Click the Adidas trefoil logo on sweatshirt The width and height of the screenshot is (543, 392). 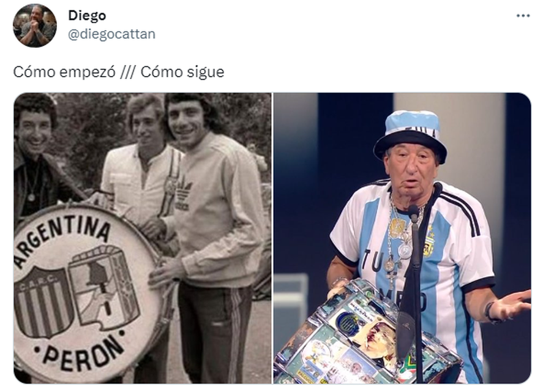pyautogui.click(x=183, y=195)
